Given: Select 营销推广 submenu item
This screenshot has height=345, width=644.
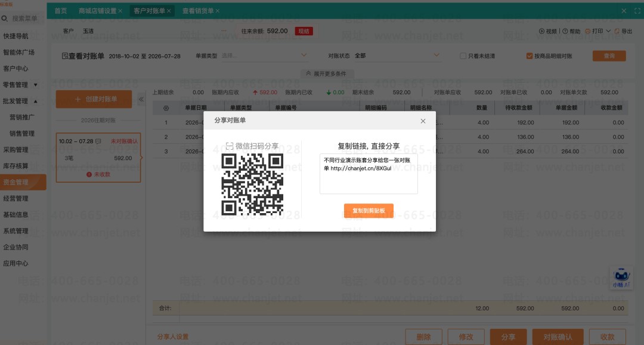Looking at the screenshot, I should (x=22, y=117).
